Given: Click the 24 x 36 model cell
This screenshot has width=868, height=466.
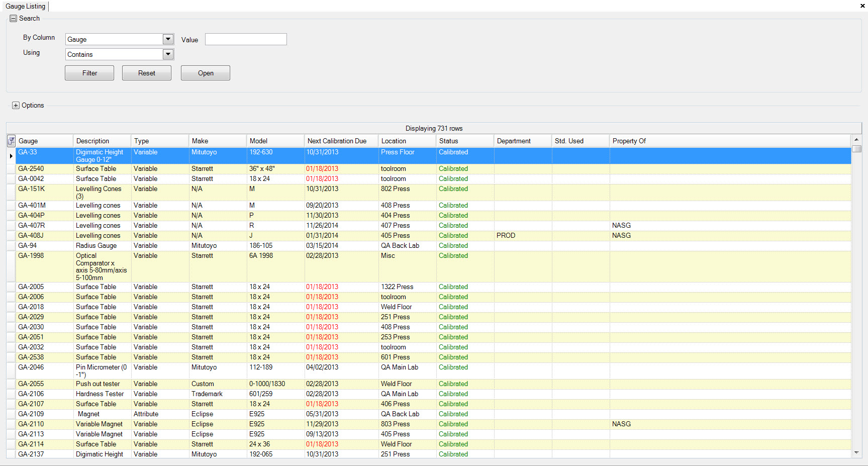Looking at the screenshot, I should coord(276,444).
